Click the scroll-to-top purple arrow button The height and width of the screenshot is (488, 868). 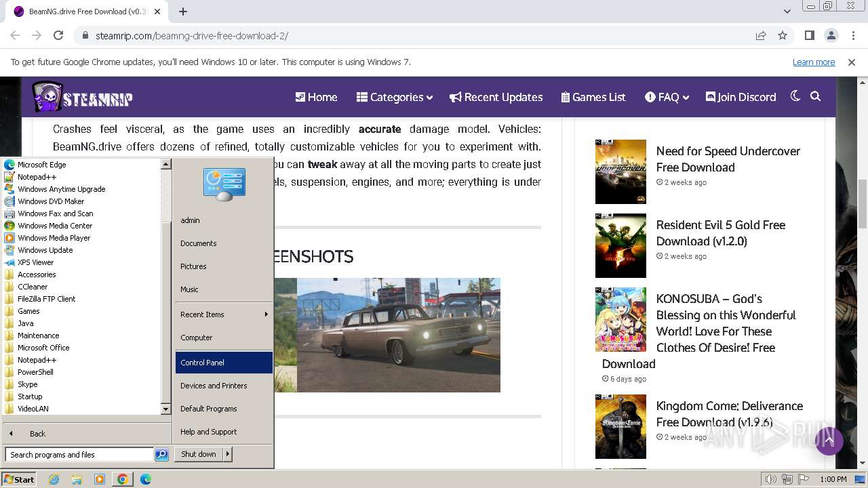pos(829,441)
